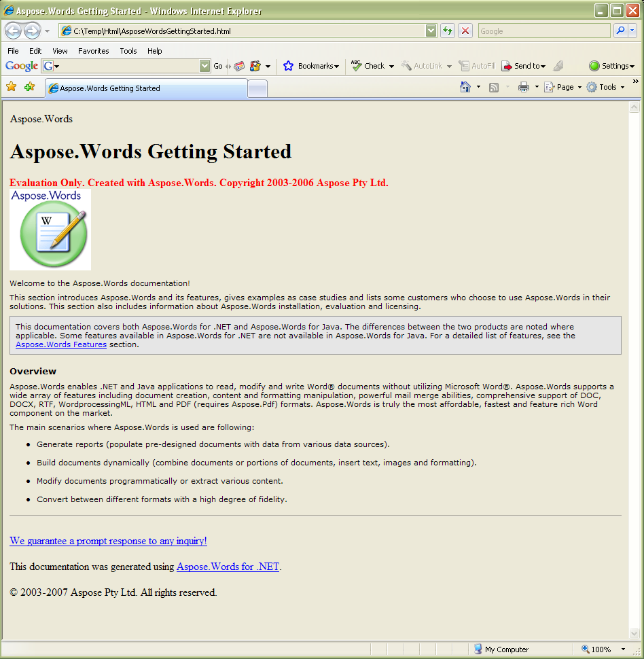Open the Help menu
The image size is (644, 659).
(x=155, y=51)
